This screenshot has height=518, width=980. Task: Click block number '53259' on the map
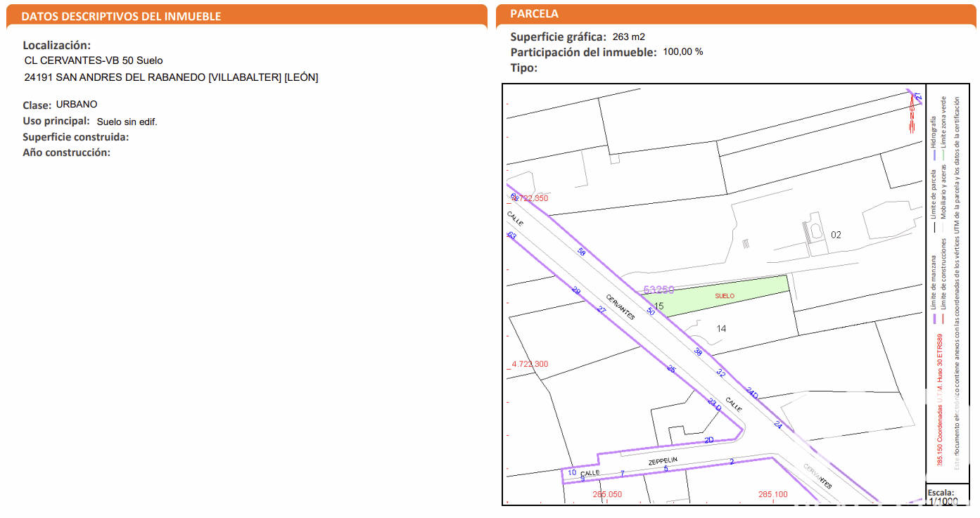click(x=659, y=289)
